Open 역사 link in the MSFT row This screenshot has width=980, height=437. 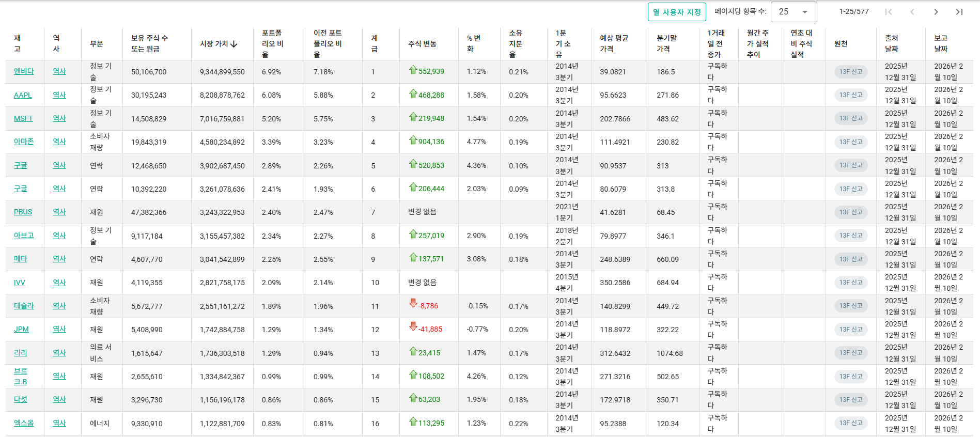tap(59, 118)
